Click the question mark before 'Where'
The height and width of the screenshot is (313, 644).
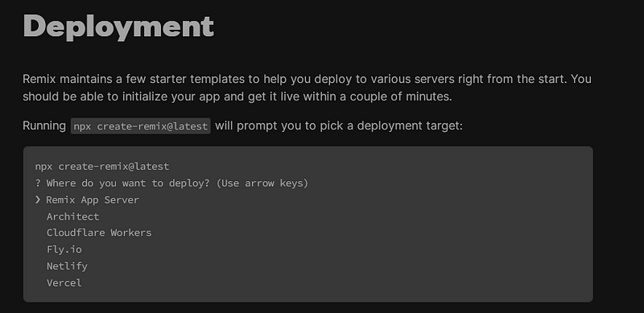coord(38,183)
